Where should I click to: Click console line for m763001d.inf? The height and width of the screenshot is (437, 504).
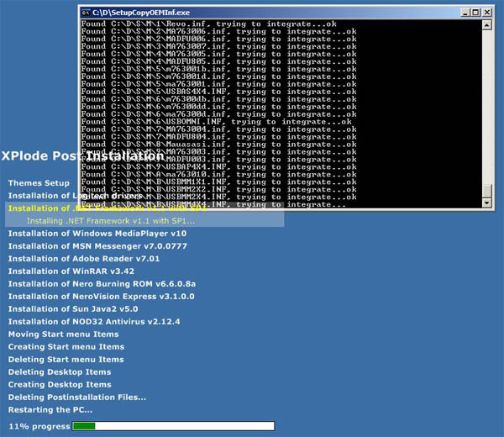pyautogui.click(x=218, y=76)
